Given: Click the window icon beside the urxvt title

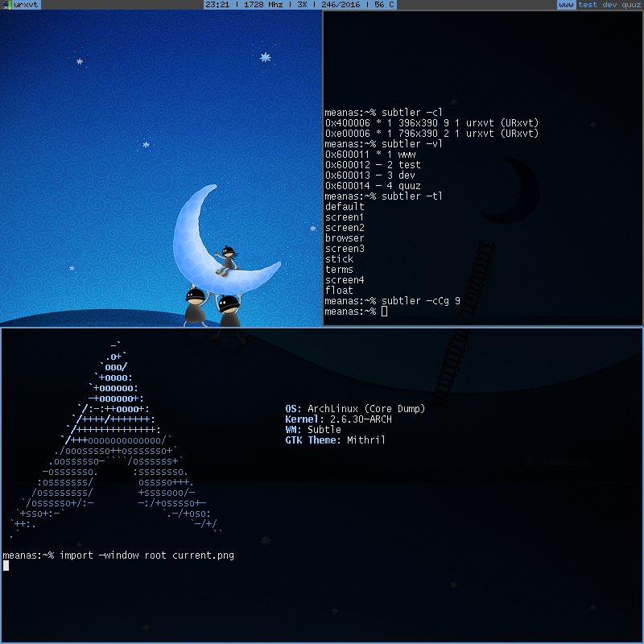Looking at the screenshot, I should point(7,5).
